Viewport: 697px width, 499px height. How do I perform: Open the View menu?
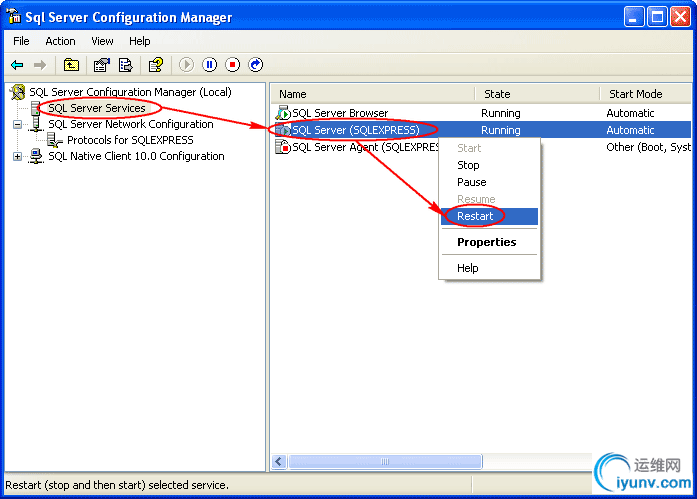(x=102, y=41)
